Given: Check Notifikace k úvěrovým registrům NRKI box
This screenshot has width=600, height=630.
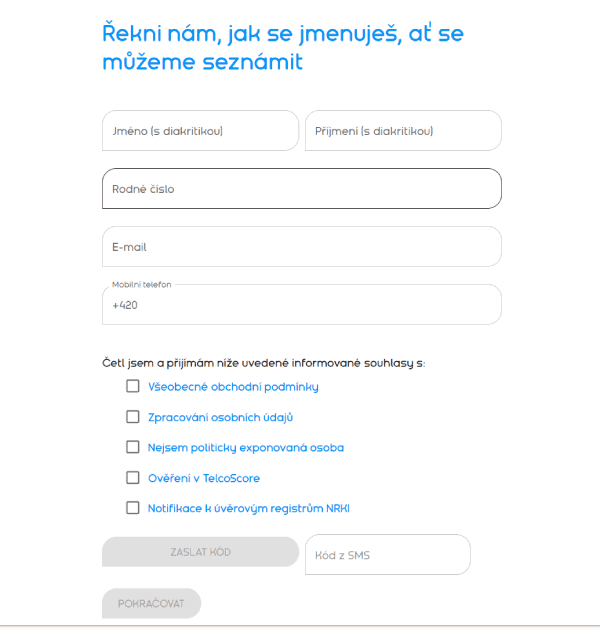Looking at the screenshot, I should (133, 507).
